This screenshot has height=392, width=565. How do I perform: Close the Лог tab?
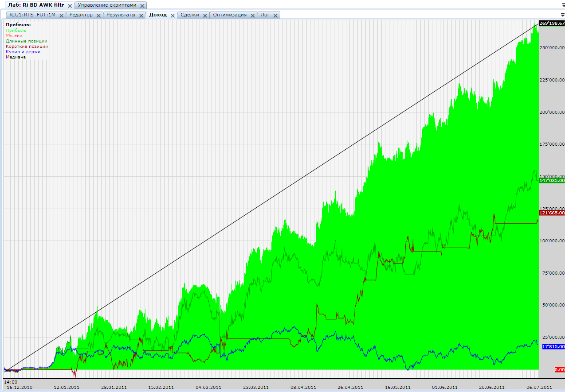point(275,16)
